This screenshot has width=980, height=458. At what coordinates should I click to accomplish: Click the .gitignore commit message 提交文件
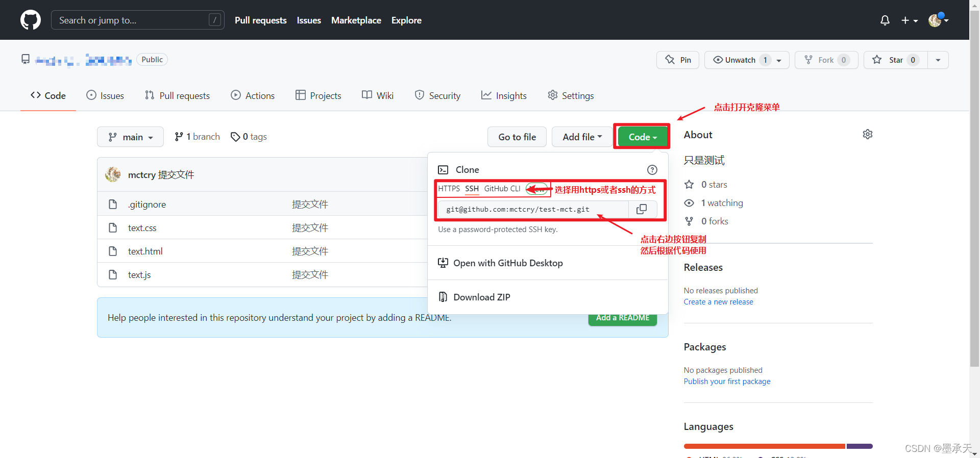(310, 205)
